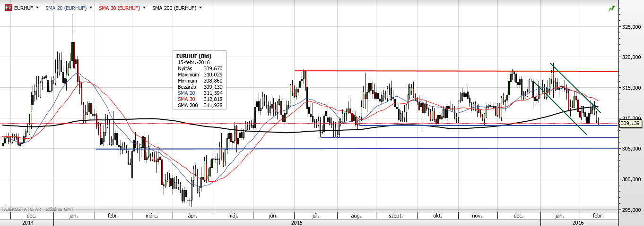This screenshot has height=226, width=644.
Task: Click the szept. month label
Action: [x=396, y=216]
